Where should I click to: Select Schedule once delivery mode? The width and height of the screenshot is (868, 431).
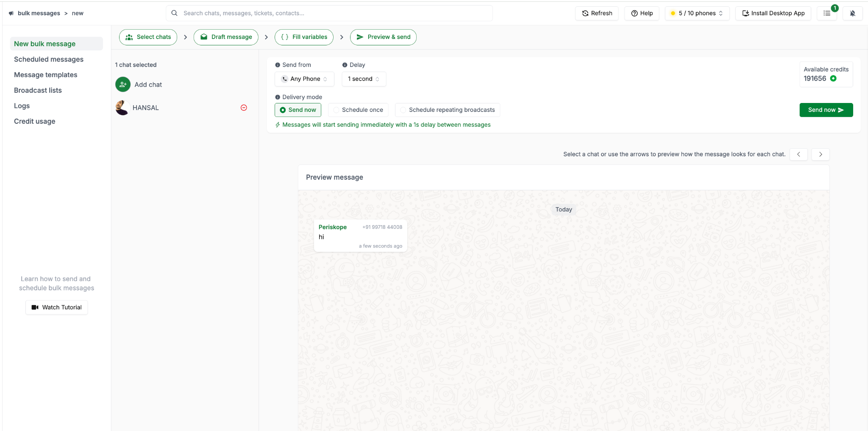click(x=358, y=110)
